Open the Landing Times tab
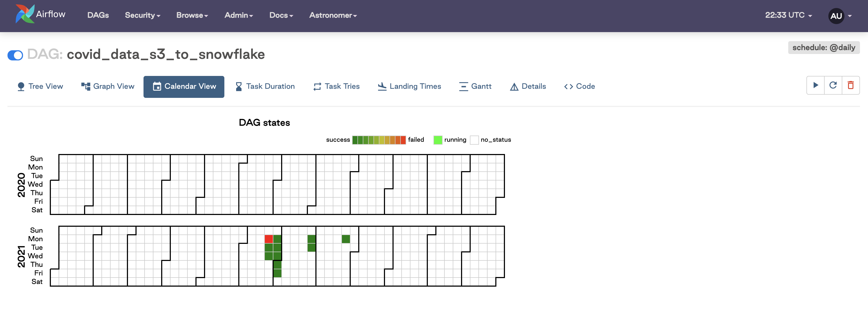 pyautogui.click(x=409, y=86)
